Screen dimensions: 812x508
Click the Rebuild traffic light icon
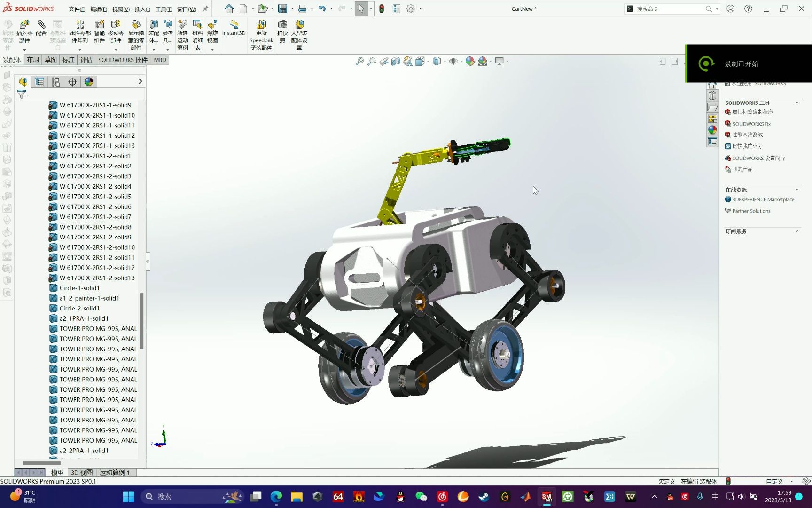point(382,8)
